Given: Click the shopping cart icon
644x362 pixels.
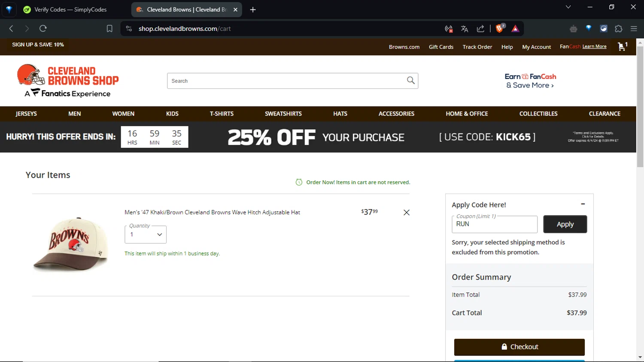Looking at the screenshot, I should (622, 46).
